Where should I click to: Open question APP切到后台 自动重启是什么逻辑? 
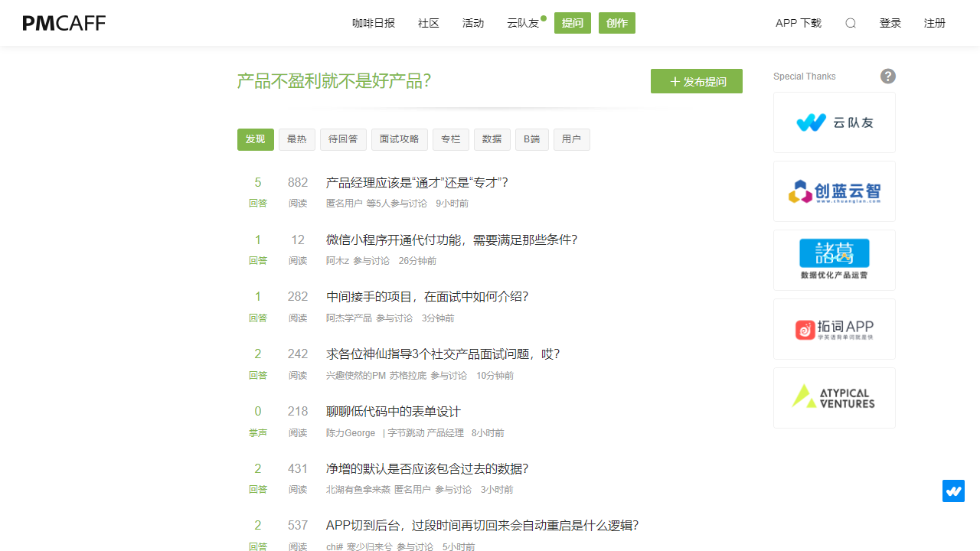coord(482,526)
